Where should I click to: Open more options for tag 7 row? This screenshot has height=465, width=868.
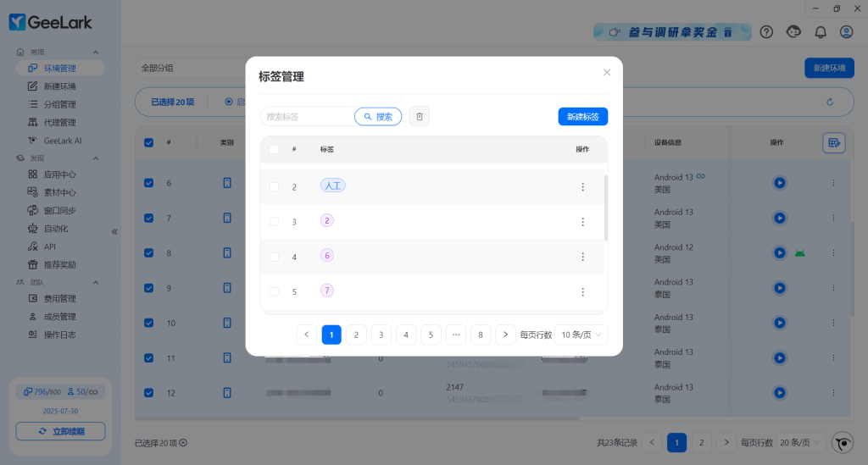582,291
